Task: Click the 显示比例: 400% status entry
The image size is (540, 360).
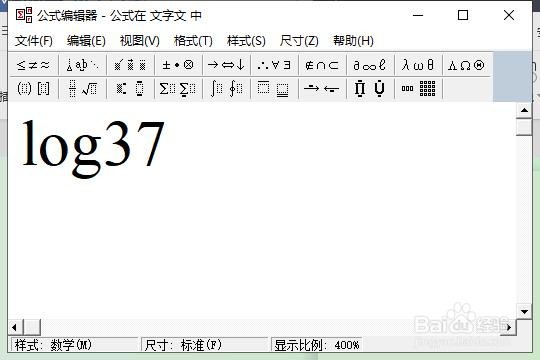Action: point(317,345)
